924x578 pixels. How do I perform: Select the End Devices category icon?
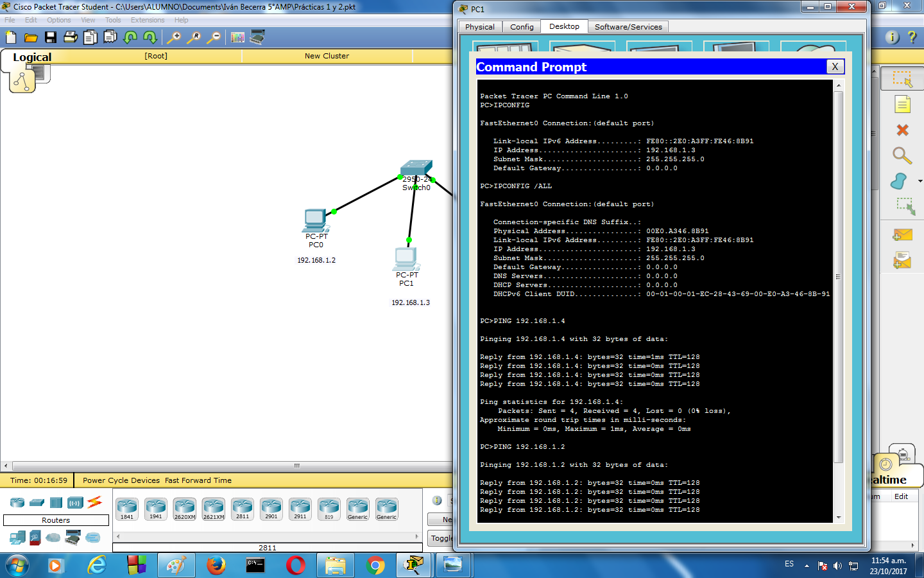[x=17, y=538]
